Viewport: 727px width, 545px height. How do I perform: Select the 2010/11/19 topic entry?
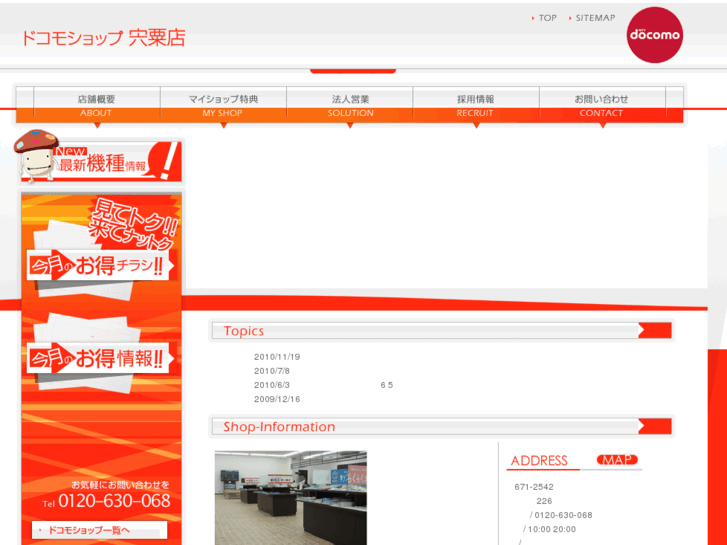[x=277, y=357]
